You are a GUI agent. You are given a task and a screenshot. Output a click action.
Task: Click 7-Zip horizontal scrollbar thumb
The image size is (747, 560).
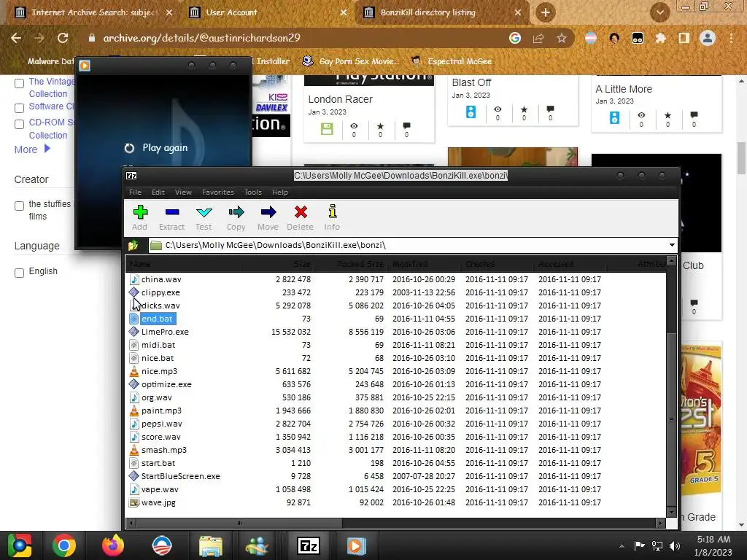click(x=239, y=523)
